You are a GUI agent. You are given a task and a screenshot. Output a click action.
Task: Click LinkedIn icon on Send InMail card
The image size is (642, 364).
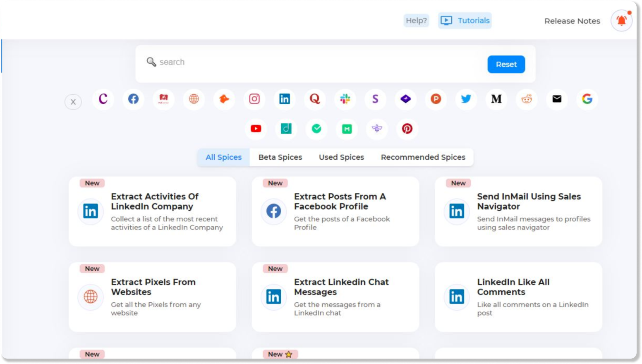(x=457, y=211)
